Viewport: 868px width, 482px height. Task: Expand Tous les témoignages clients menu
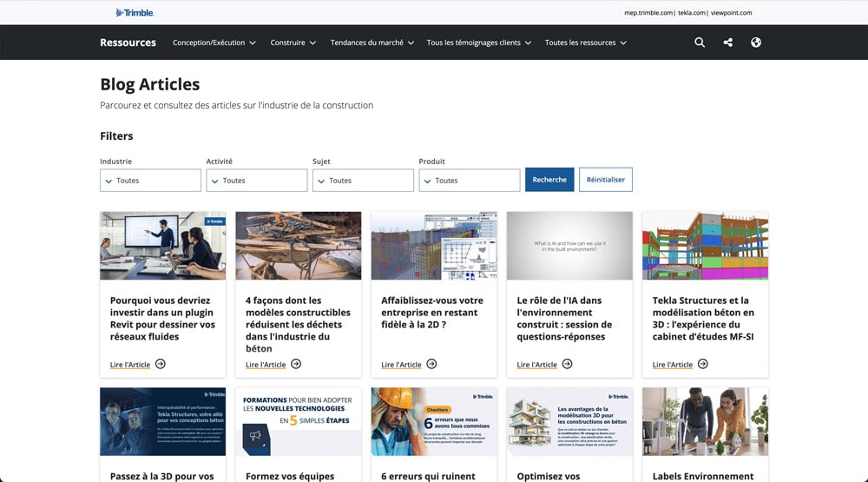(x=479, y=43)
